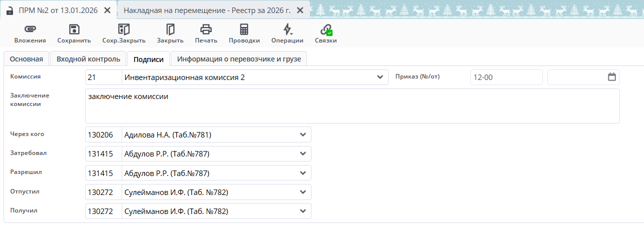Expand the Через кого dropdown

point(302,134)
